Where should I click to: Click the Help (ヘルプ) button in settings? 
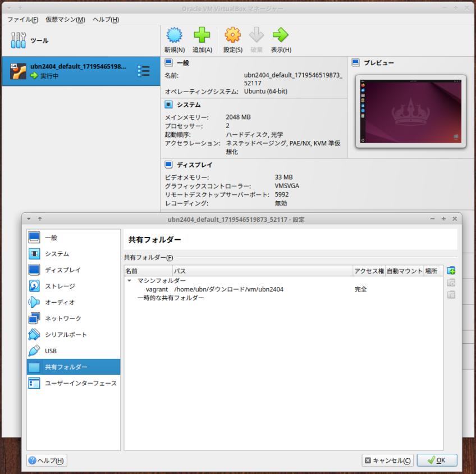tap(47, 461)
